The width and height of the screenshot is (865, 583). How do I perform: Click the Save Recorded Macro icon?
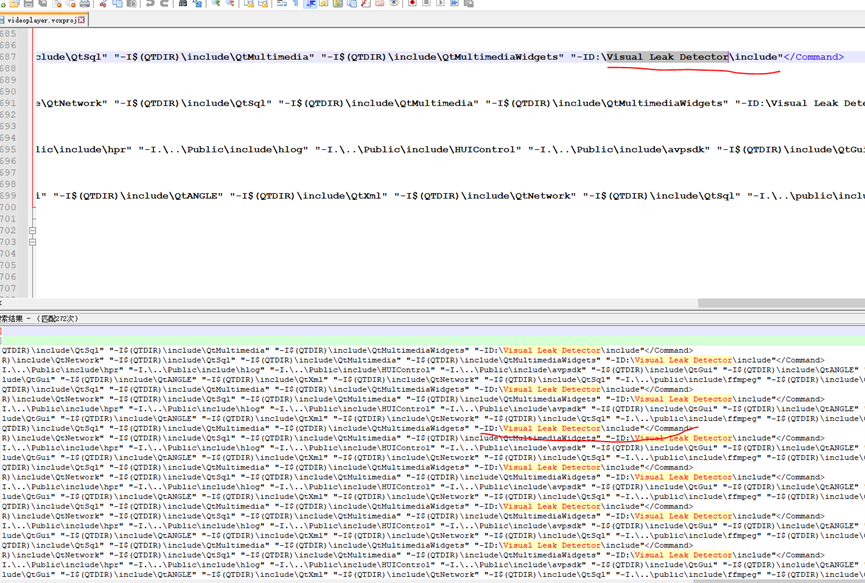click(469, 3)
